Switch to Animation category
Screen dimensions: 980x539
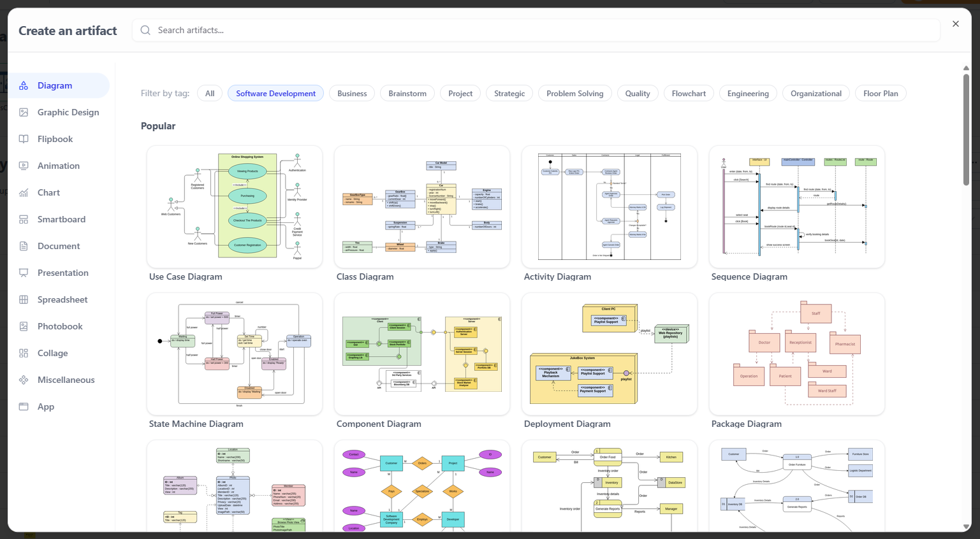[59, 166]
